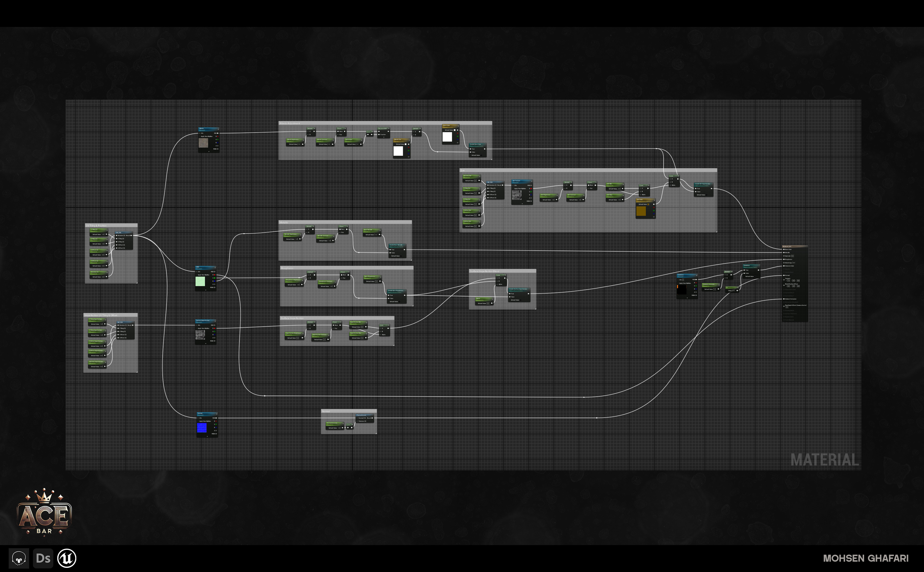Image resolution: width=924 pixels, height=572 pixels.
Task: Toggle Default Value checkbox on Emissive switch node
Action: (755, 276)
